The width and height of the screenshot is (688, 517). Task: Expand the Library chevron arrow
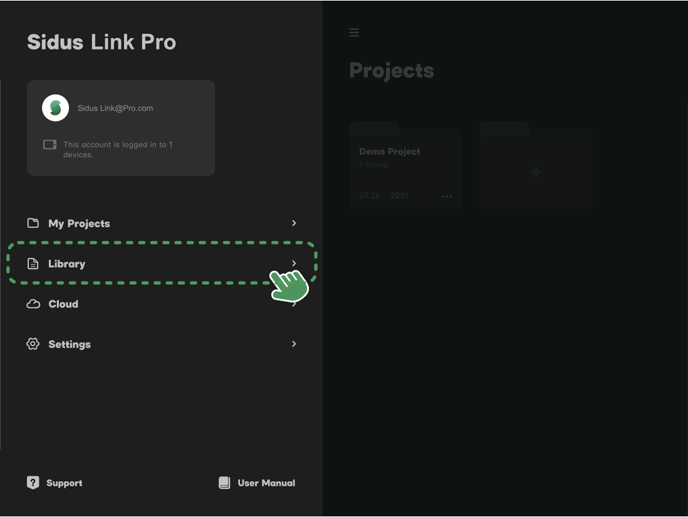(x=294, y=263)
